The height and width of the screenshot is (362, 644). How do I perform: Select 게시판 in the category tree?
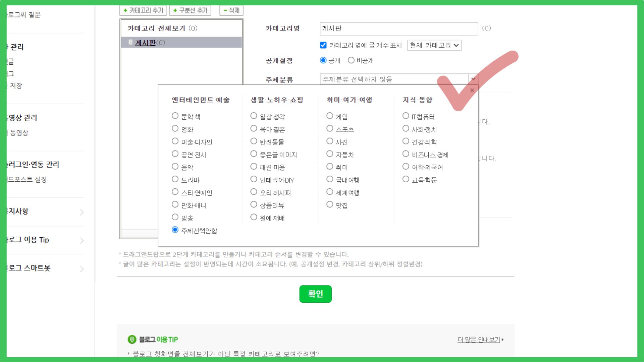click(145, 43)
